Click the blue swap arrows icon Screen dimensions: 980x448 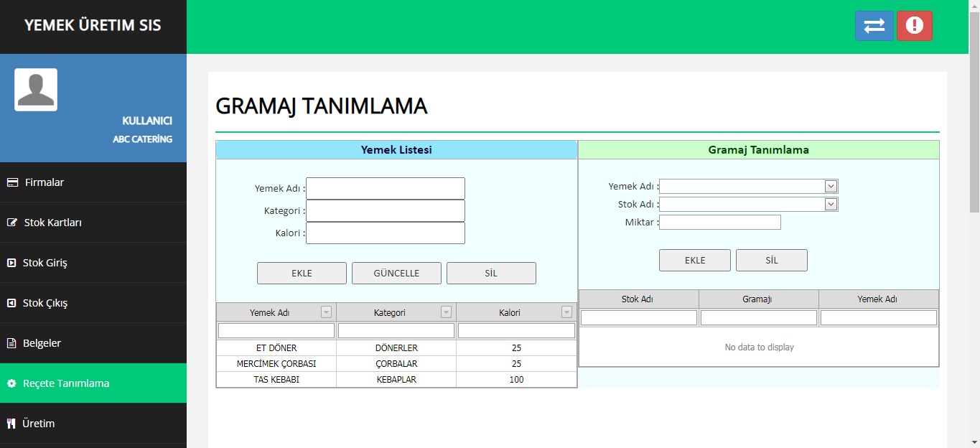[x=874, y=26]
